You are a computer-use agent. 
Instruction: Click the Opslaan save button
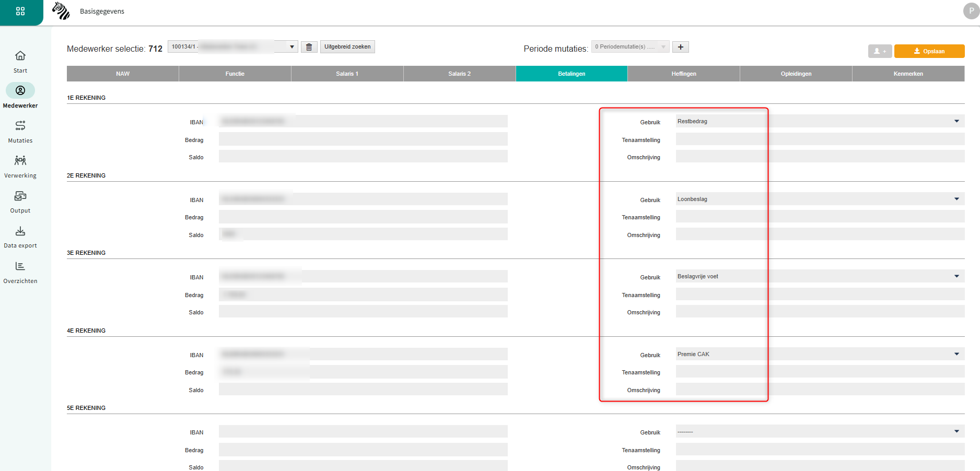[929, 51]
